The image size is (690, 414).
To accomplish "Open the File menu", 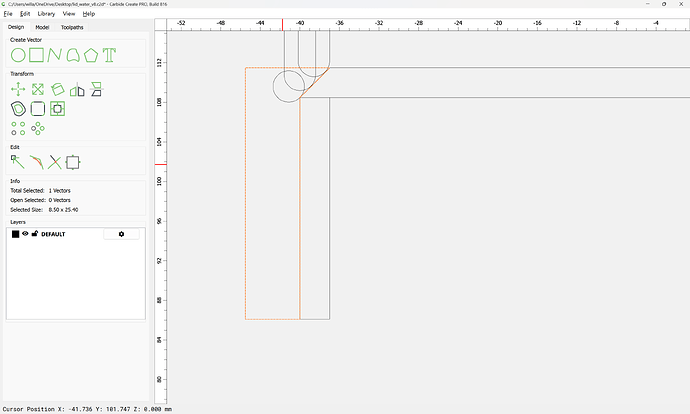I will 8,14.
